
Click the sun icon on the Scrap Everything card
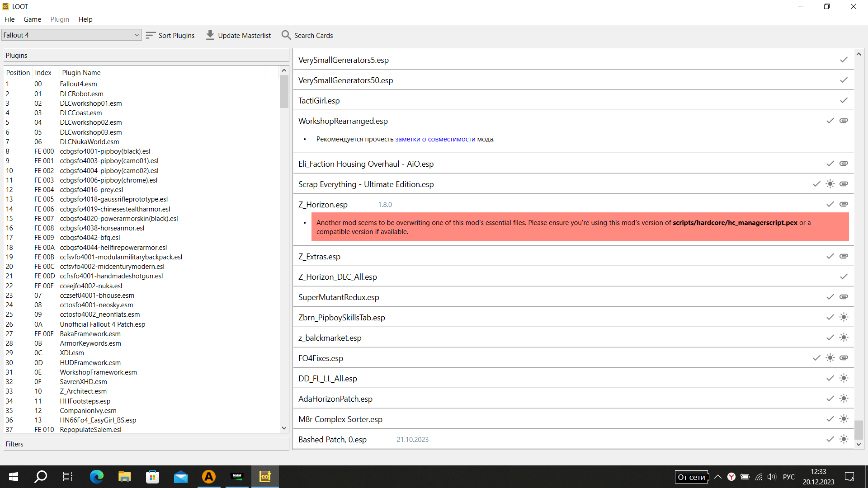click(x=830, y=184)
